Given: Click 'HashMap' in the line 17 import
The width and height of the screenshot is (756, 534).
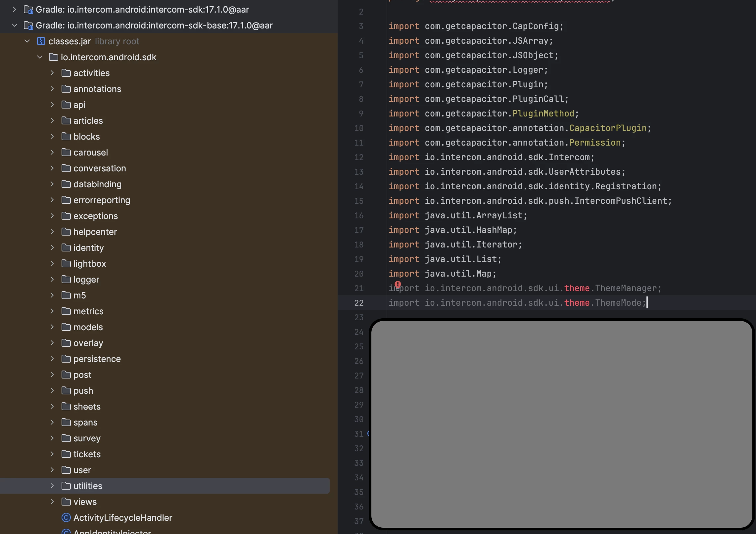Looking at the screenshot, I should click(494, 230).
